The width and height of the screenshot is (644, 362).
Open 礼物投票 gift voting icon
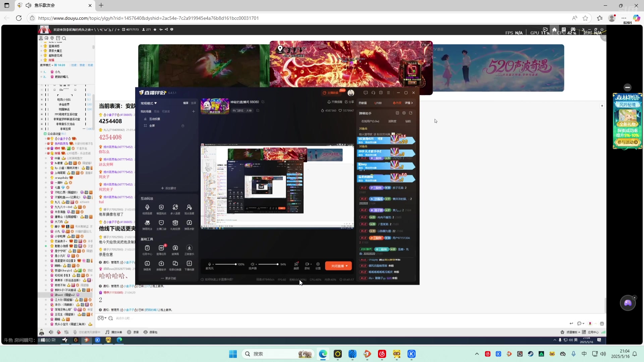click(x=175, y=223)
